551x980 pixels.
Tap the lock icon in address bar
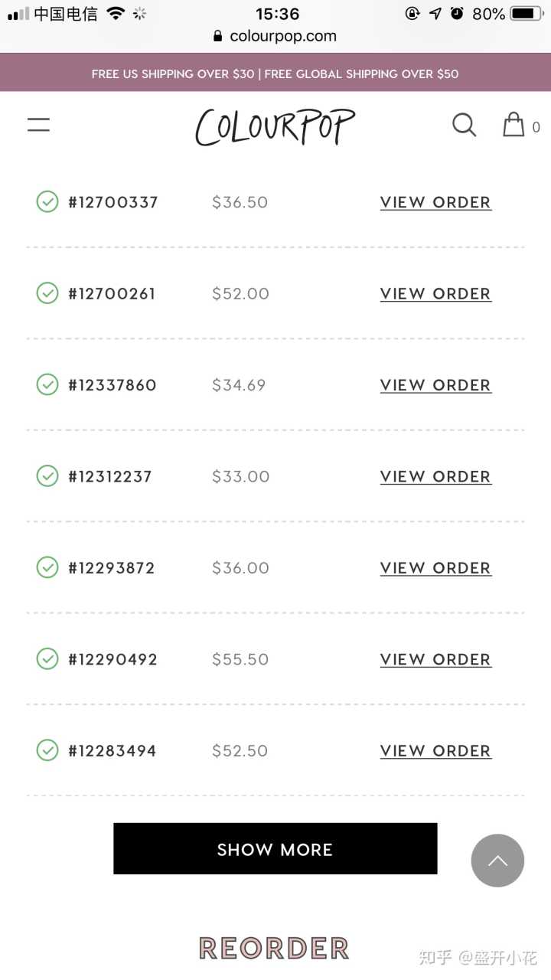click(x=218, y=36)
